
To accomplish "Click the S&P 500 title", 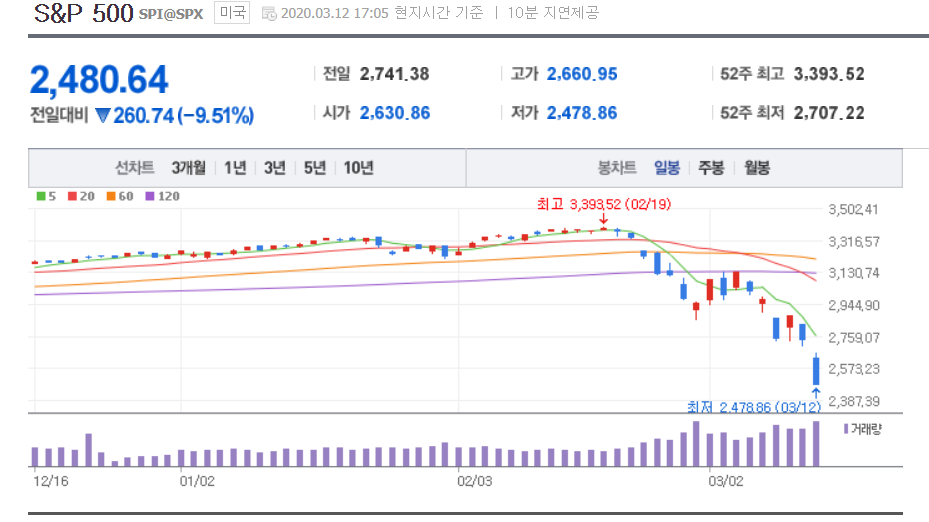I will tap(84, 13).
